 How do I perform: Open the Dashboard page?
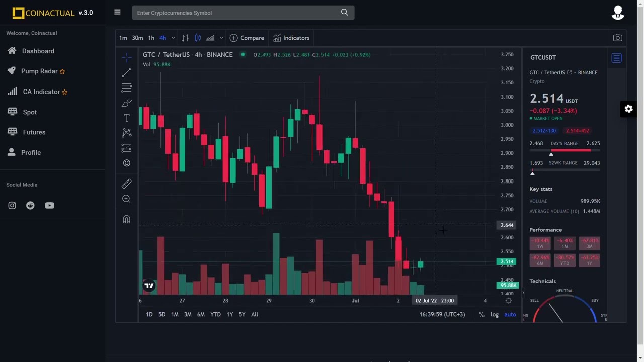[x=38, y=51]
